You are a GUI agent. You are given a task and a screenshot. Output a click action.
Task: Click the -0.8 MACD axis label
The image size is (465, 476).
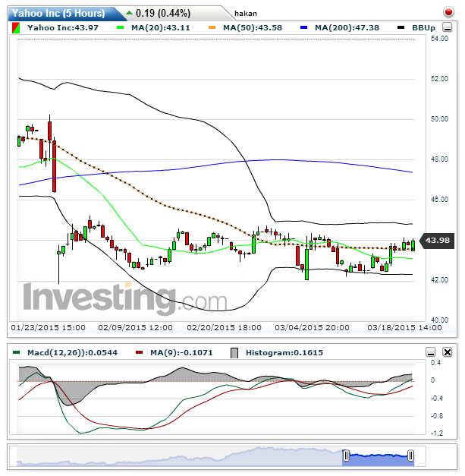(437, 416)
